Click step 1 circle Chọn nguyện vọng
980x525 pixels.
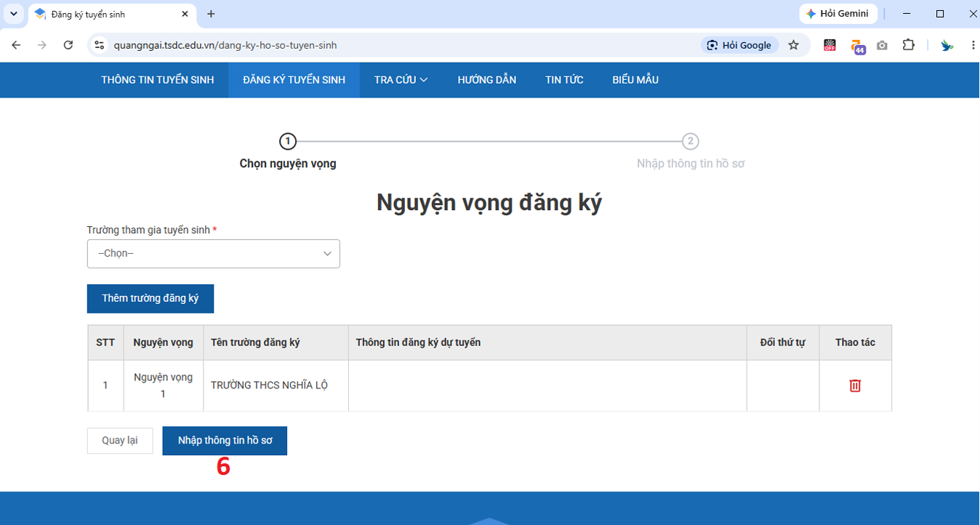pyautogui.click(x=288, y=141)
